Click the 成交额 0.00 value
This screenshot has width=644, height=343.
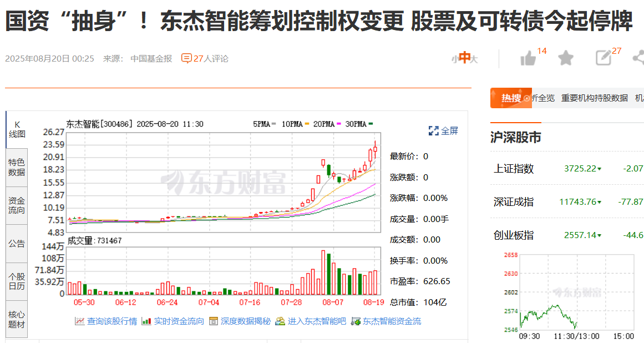[432, 240]
